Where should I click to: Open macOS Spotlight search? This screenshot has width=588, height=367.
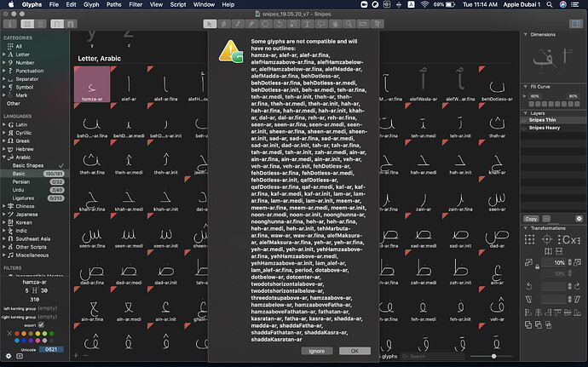click(x=550, y=4)
